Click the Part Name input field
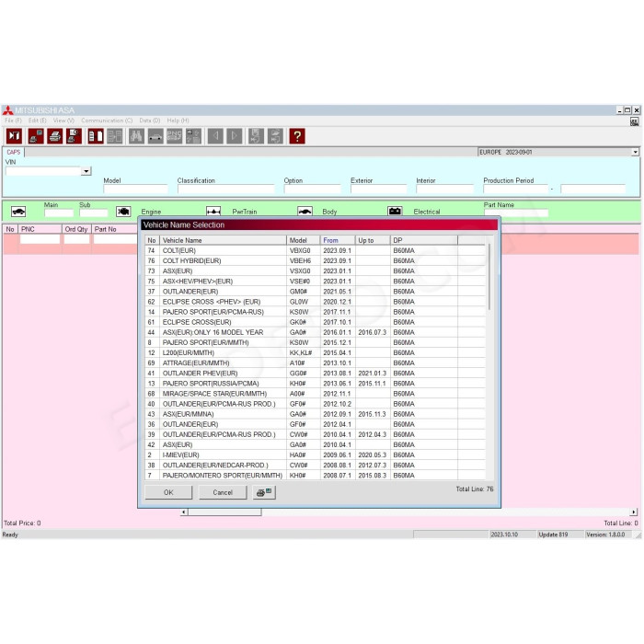The image size is (644, 644). tap(516, 213)
